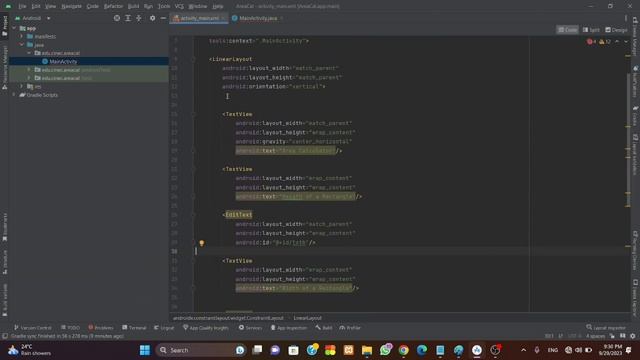The height and width of the screenshot is (360, 640).
Task: Select MainActivity in the project tree
Action: pos(63,61)
